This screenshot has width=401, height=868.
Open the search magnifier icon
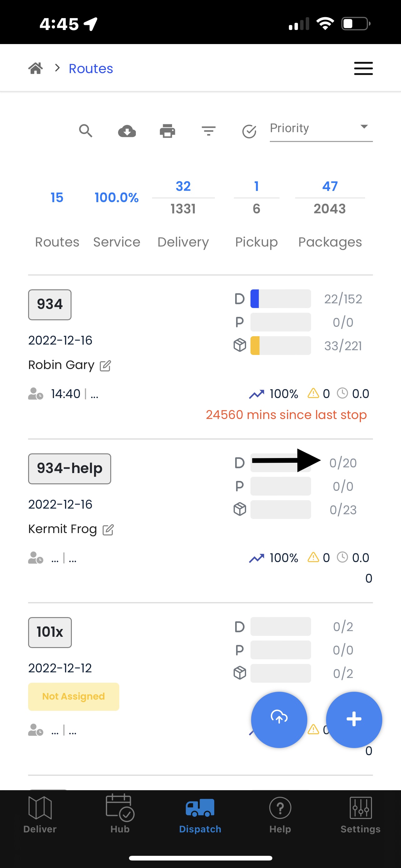pyautogui.click(x=86, y=131)
